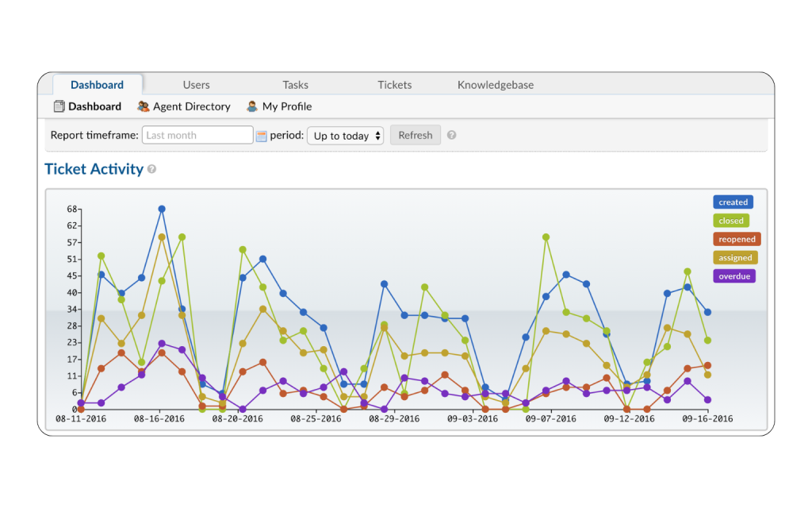Select the Tasks tab
Viewport: 812px width, 508px height.
coord(295,85)
